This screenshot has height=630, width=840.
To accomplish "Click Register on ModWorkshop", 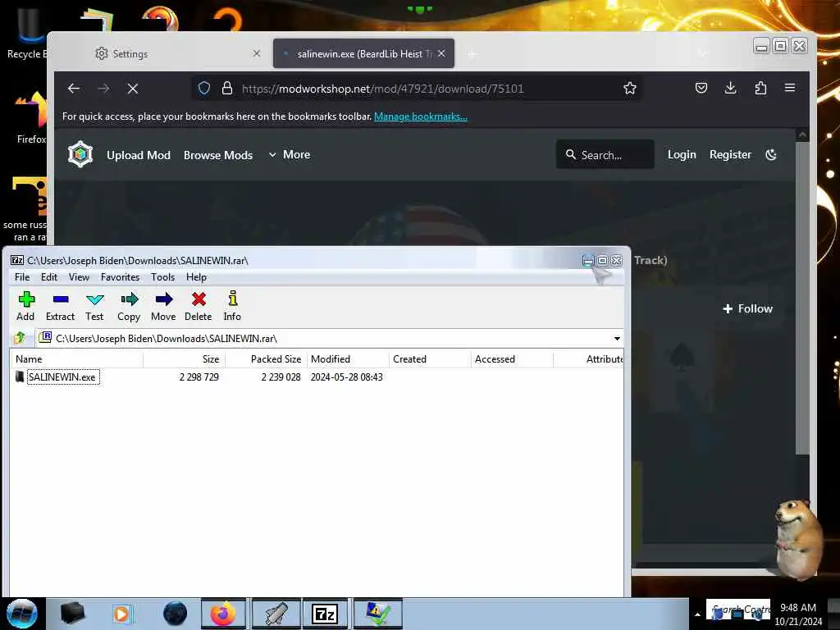I will (x=730, y=155).
